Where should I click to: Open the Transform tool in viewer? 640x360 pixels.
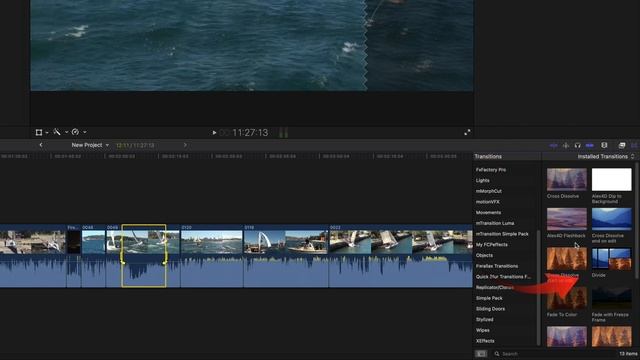point(39,132)
